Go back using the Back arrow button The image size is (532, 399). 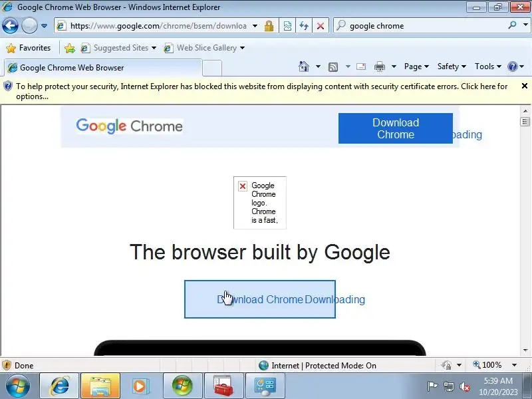(10, 26)
